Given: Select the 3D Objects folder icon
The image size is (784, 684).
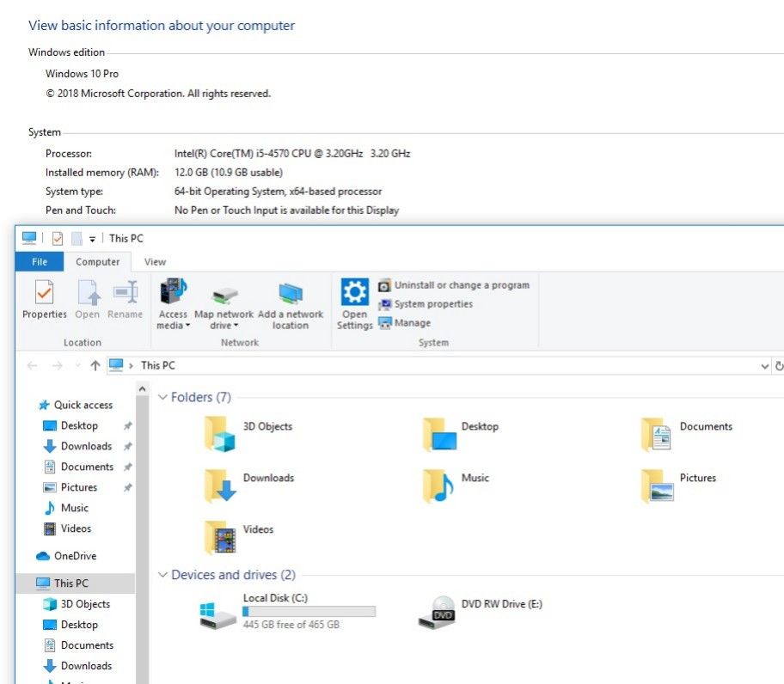Looking at the screenshot, I should pyautogui.click(x=220, y=435).
